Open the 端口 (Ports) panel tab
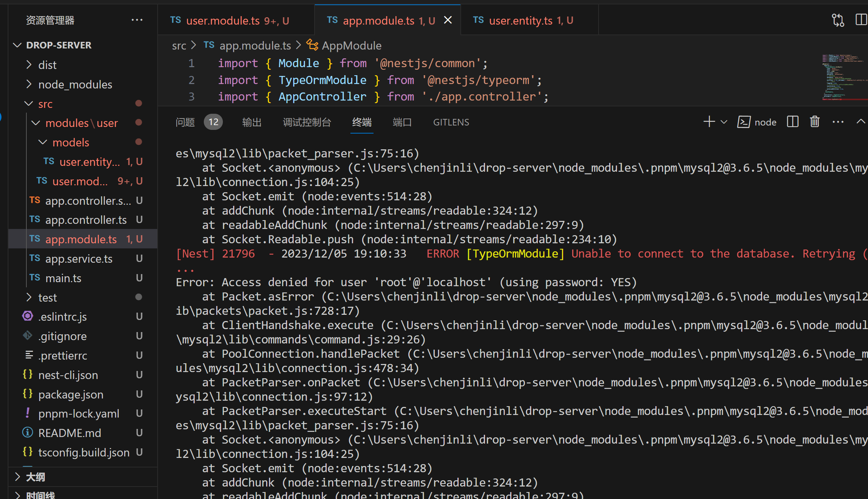This screenshot has height=499, width=868. point(402,122)
